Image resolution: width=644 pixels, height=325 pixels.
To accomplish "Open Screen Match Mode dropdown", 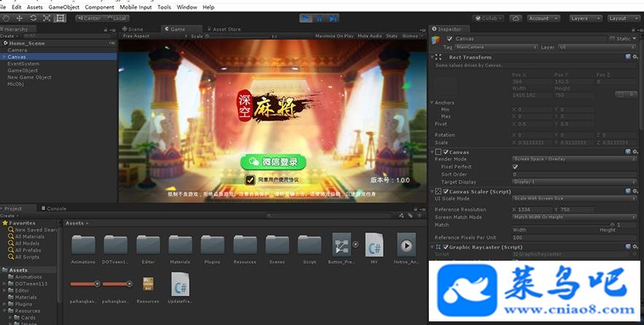I will click(575, 217).
